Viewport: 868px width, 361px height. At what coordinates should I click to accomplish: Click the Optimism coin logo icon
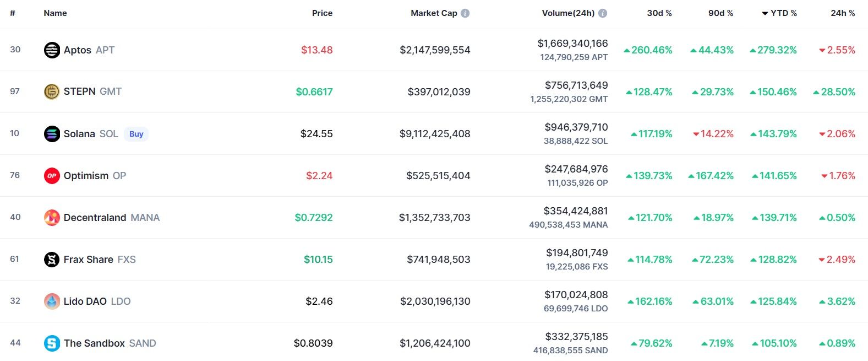tap(52, 176)
